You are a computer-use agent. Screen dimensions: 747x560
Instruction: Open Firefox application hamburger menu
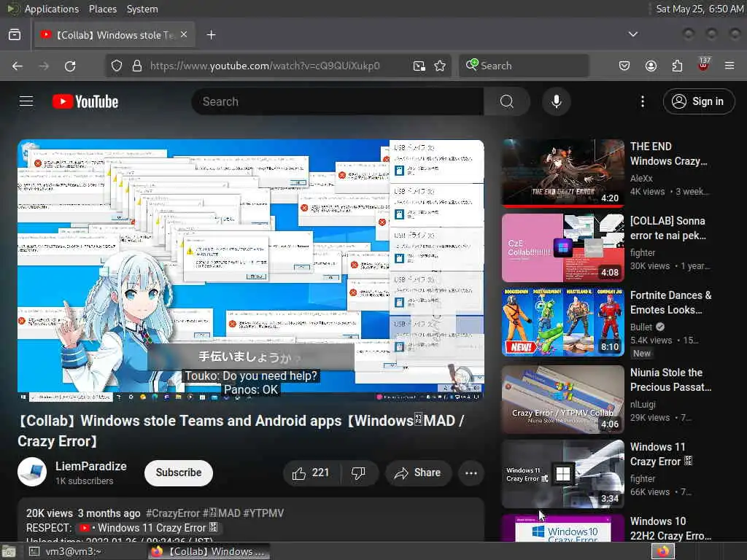point(729,66)
